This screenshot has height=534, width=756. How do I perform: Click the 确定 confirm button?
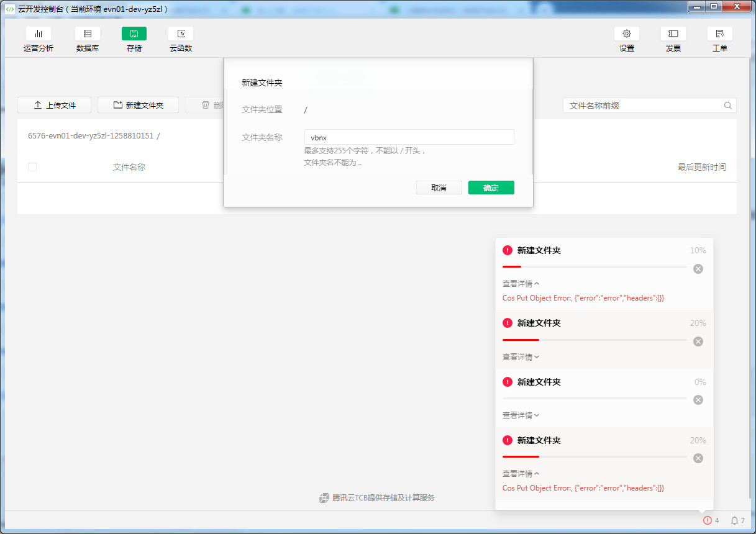[491, 188]
